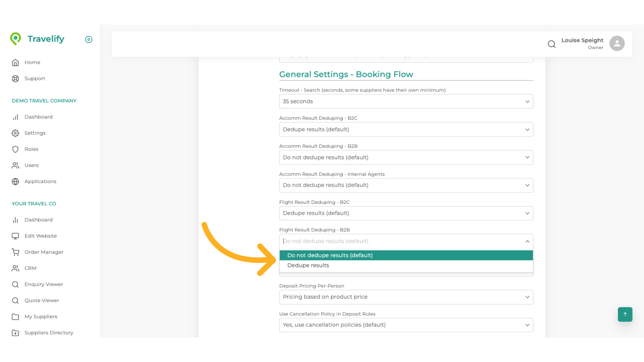644x362 pixels.
Task: Select the Applications globe icon
Action: coord(15,181)
